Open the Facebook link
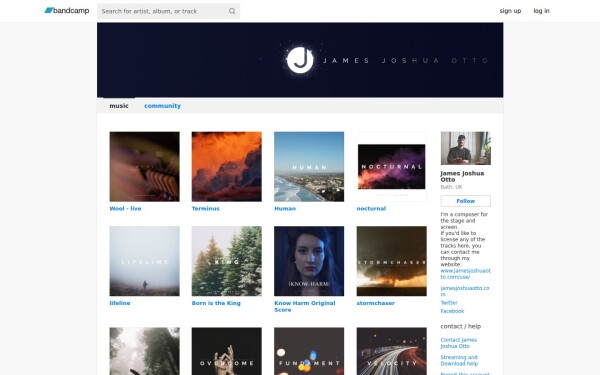 point(452,311)
